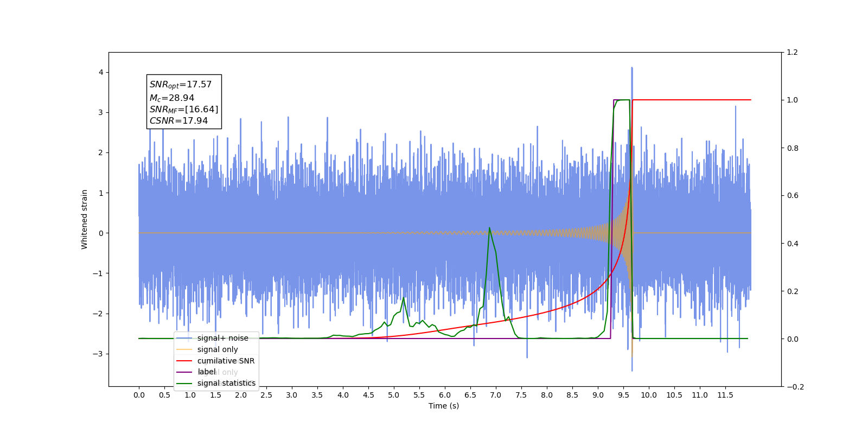Click the 'cumilative SNR' legend label
The width and height of the screenshot is (868, 434).
coord(226,361)
